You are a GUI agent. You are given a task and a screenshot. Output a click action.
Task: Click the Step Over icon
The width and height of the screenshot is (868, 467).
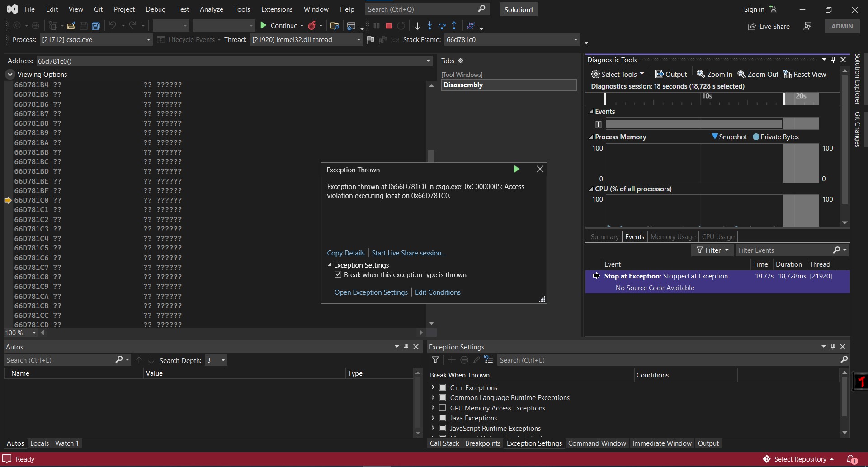(x=442, y=26)
